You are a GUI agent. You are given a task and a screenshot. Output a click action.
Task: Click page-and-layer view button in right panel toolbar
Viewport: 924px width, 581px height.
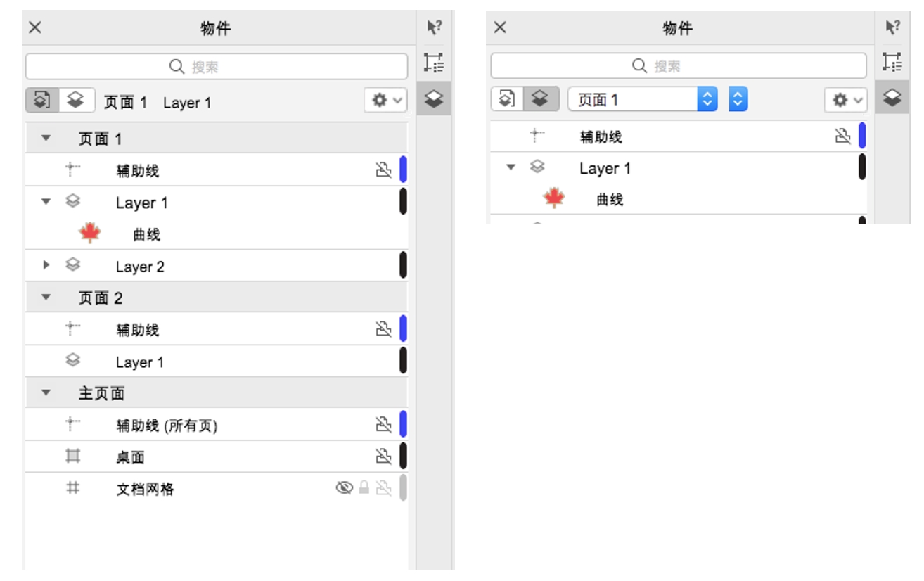coord(507,100)
